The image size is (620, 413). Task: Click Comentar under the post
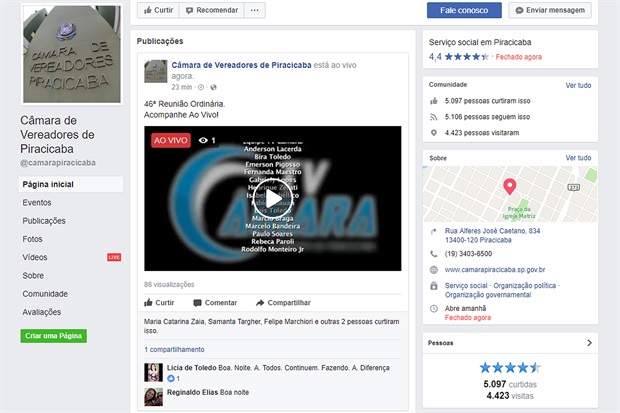coord(215,303)
